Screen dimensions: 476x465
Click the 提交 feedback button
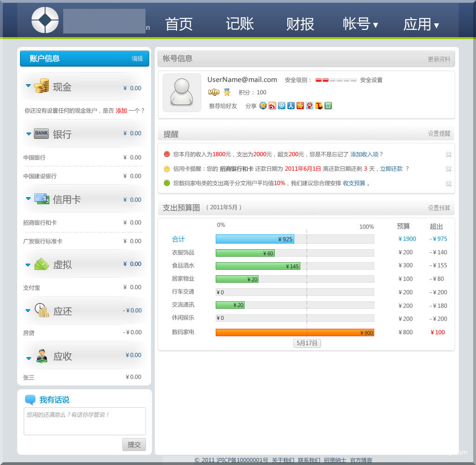tap(134, 445)
